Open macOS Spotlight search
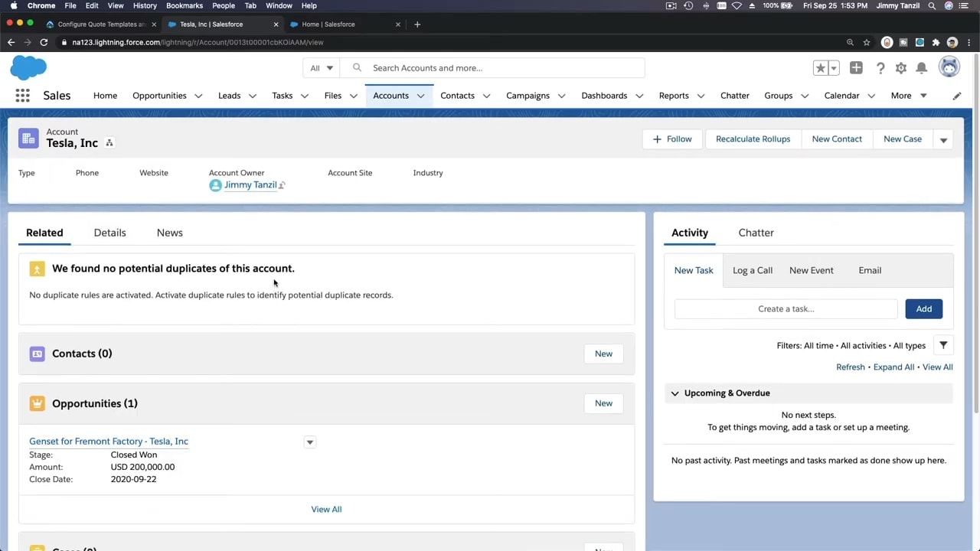Image resolution: width=980 pixels, height=551 pixels. click(932, 5)
